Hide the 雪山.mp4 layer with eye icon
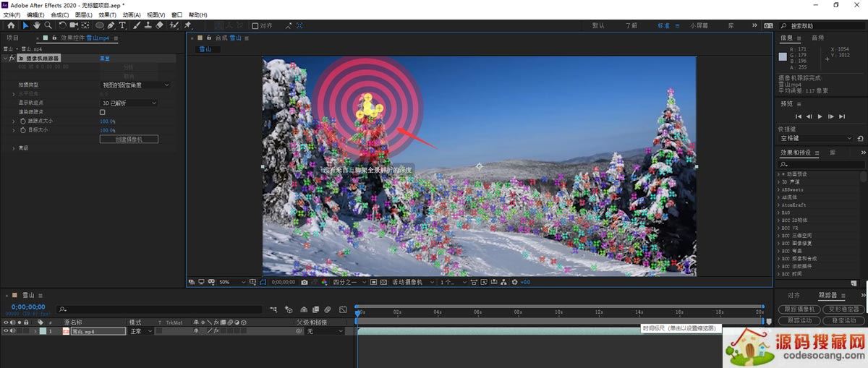 [7, 331]
